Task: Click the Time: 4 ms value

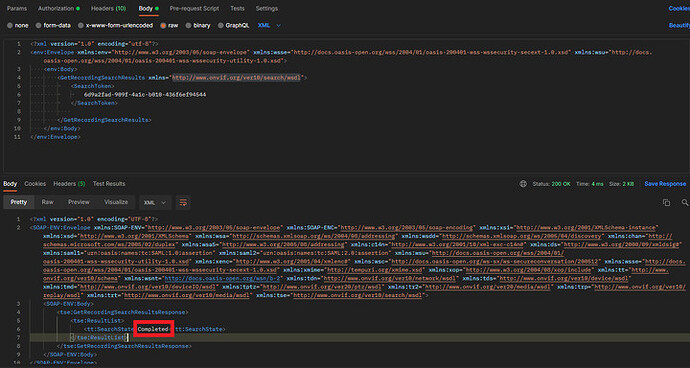Action: coord(590,184)
